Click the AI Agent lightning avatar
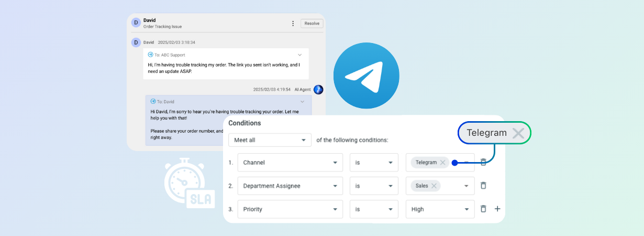The height and width of the screenshot is (236, 644). (318, 90)
